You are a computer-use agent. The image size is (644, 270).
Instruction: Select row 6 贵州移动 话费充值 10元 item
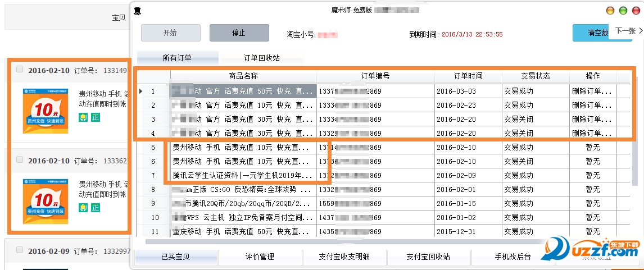coord(243,161)
